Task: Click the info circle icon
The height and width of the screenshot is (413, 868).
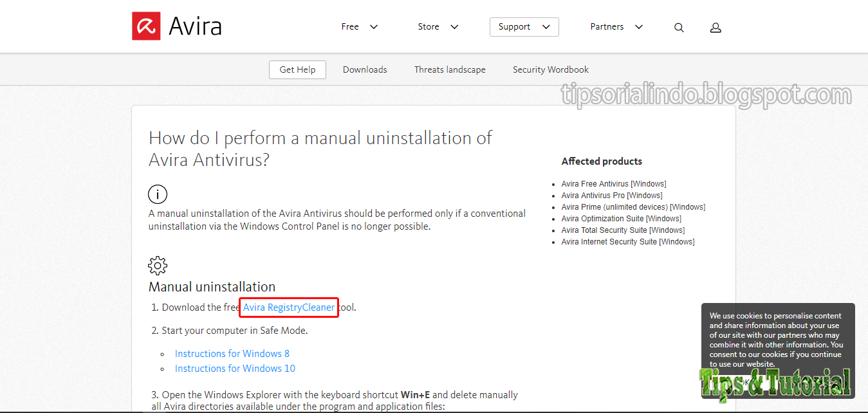Action: [x=158, y=194]
